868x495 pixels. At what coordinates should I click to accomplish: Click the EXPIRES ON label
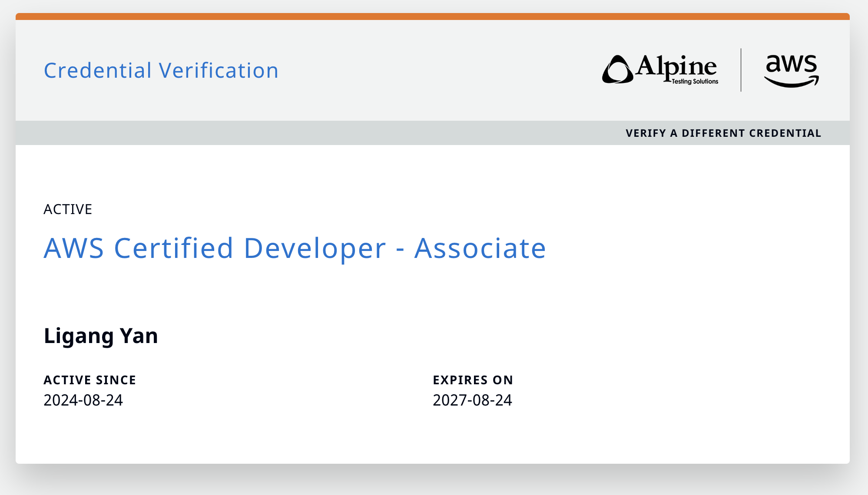[x=473, y=380]
